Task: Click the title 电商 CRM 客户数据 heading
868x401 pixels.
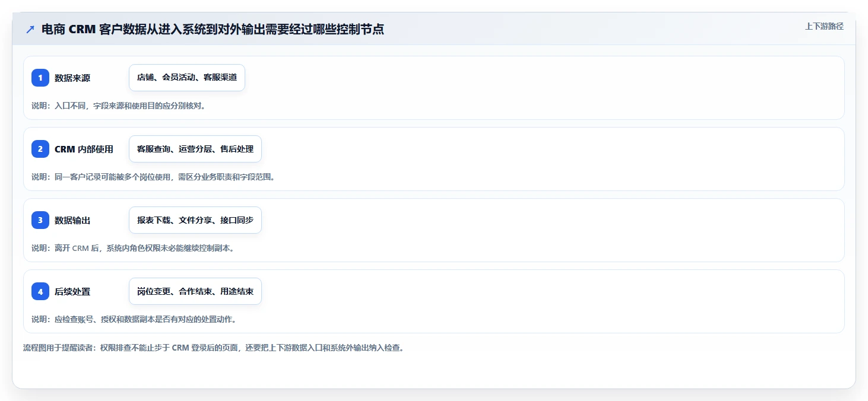Action: point(213,30)
